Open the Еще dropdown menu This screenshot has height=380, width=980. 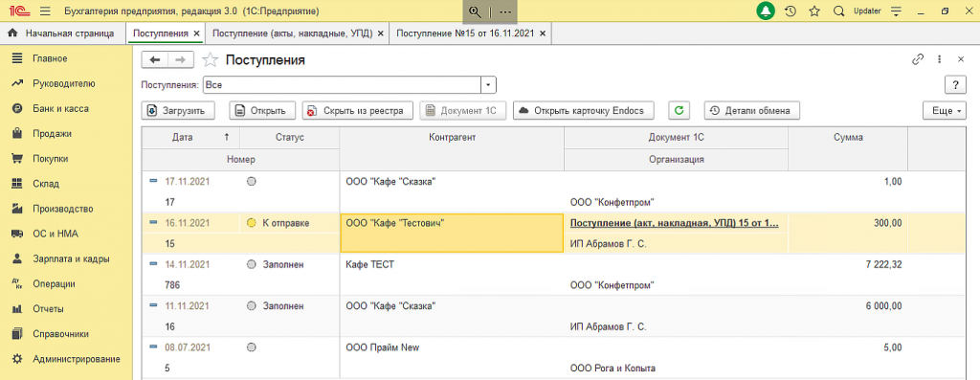945,111
